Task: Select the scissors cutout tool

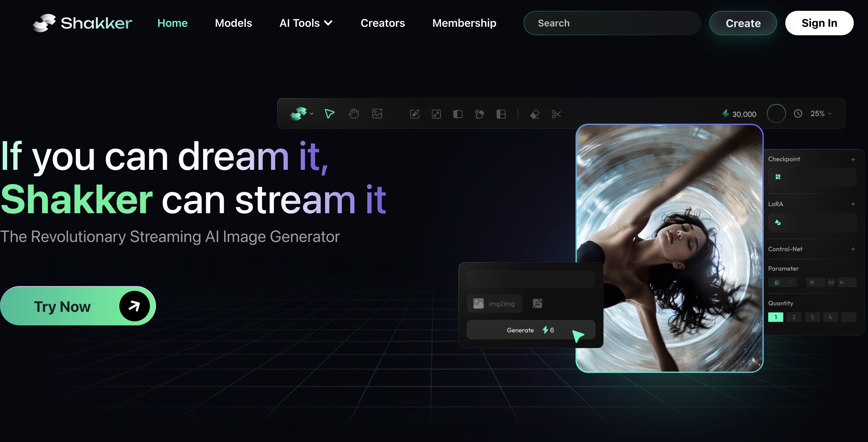Action: (556, 114)
